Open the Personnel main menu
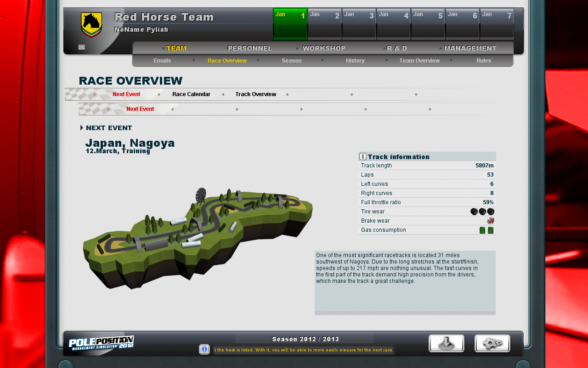The height and width of the screenshot is (368, 588). click(249, 48)
